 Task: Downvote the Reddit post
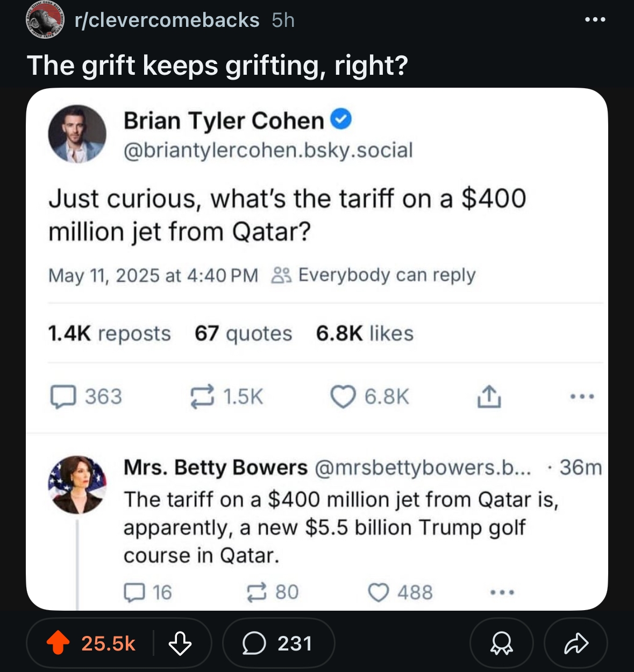tap(180, 643)
